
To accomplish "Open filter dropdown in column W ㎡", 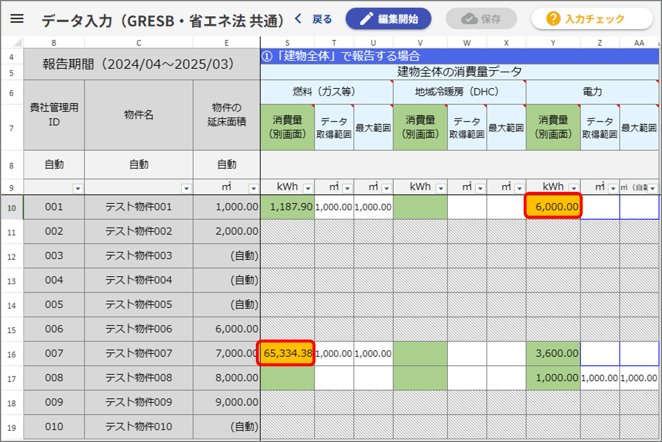I will [480, 188].
